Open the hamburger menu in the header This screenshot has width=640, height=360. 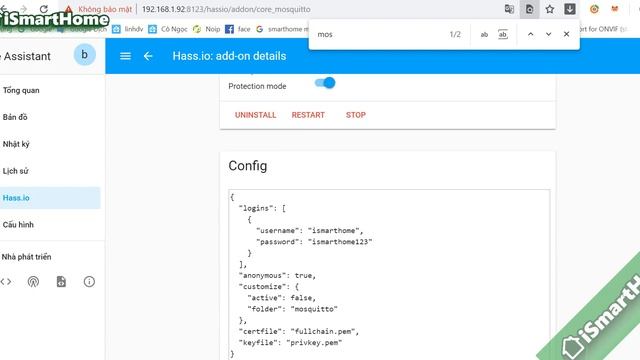(x=125, y=56)
